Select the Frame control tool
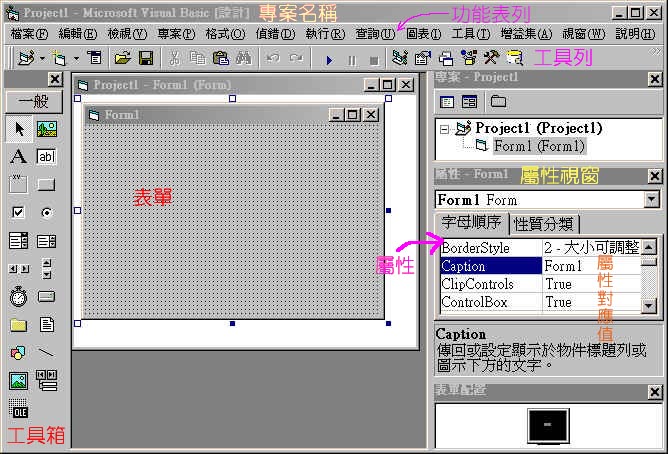Screen dimensions: 668x454 tap(18, 184)
